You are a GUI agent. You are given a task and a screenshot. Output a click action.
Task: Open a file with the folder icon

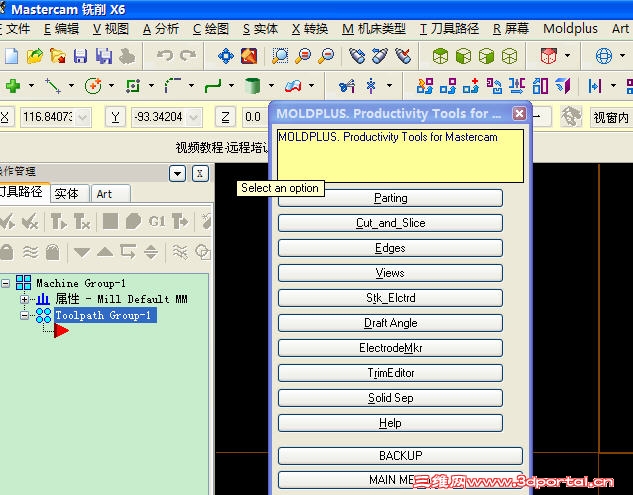click(x=35, y=56)
